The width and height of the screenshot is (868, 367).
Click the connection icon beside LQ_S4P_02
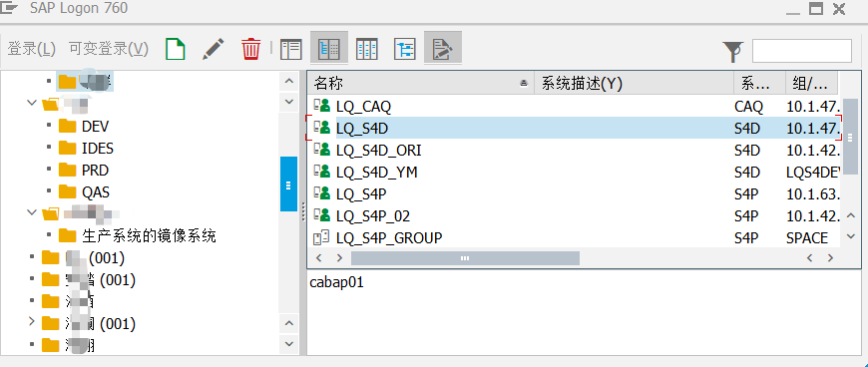(321, 215)
